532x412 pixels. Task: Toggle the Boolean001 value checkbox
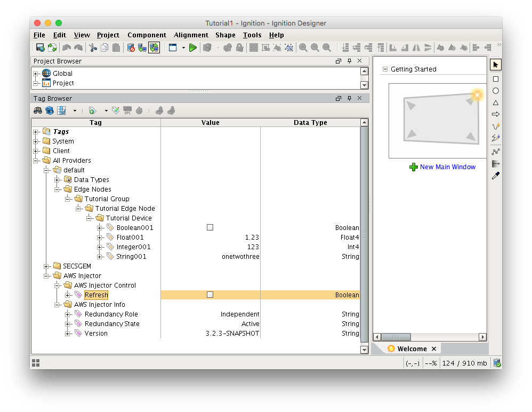pyautogui.click(x=210, y=228)
